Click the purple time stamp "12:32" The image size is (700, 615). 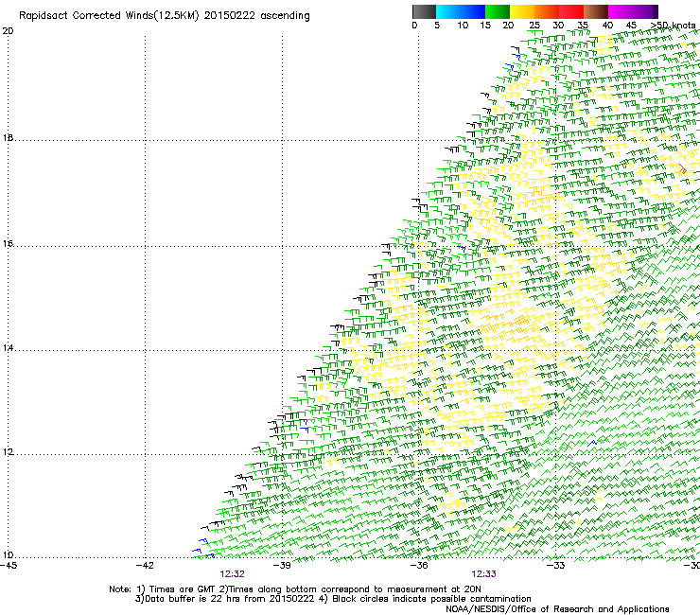232,574
